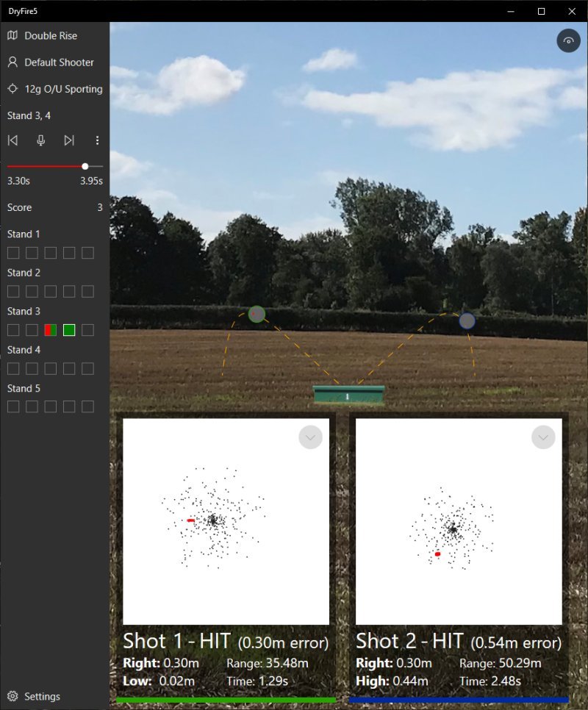Click the green-ringed clay target
This screenshot has height=710, width=588.
point(256,314)
